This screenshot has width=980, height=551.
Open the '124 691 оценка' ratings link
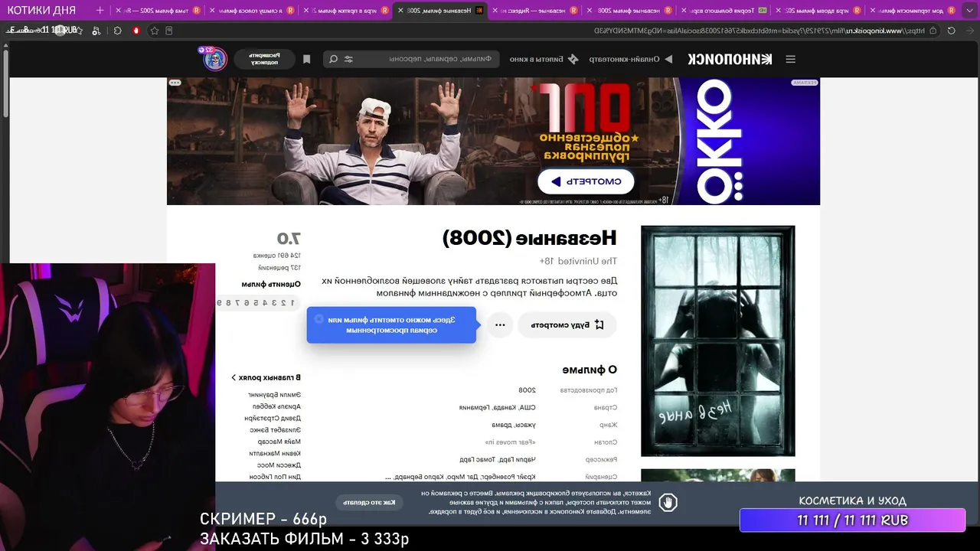tap(277, 256)
